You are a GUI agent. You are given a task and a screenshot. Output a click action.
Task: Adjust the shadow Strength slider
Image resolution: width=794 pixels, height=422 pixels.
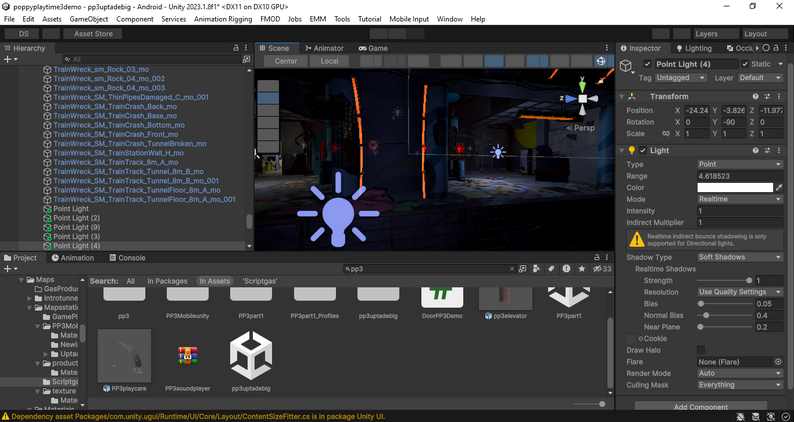click(x=724, y=280)
